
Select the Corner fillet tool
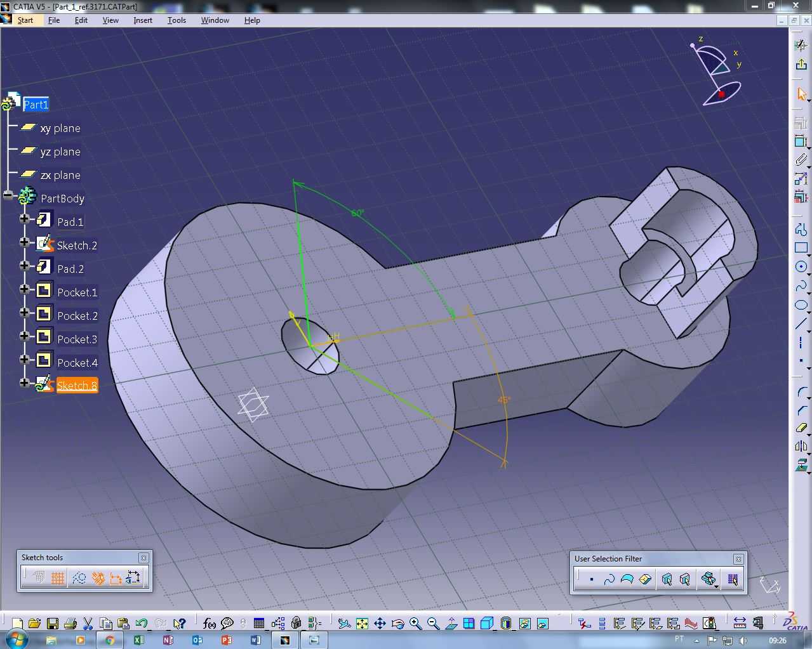801,393
